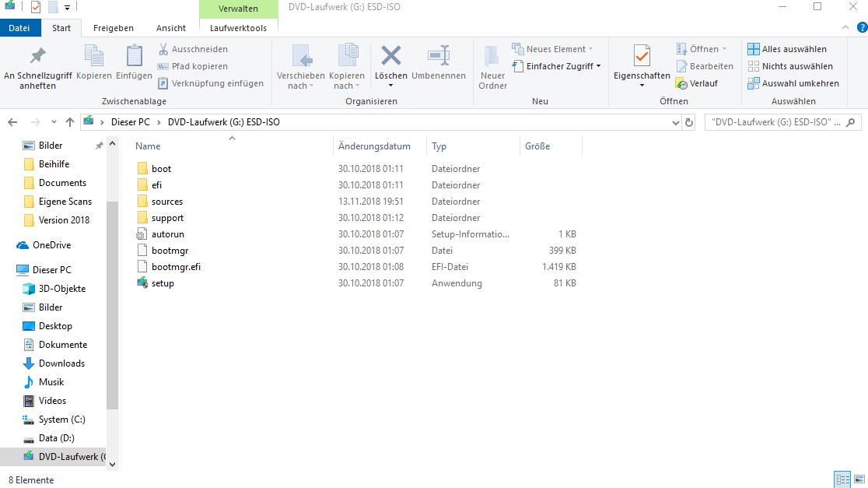Click Verknüpfung einfügen in ribbon

click(210, 83)
